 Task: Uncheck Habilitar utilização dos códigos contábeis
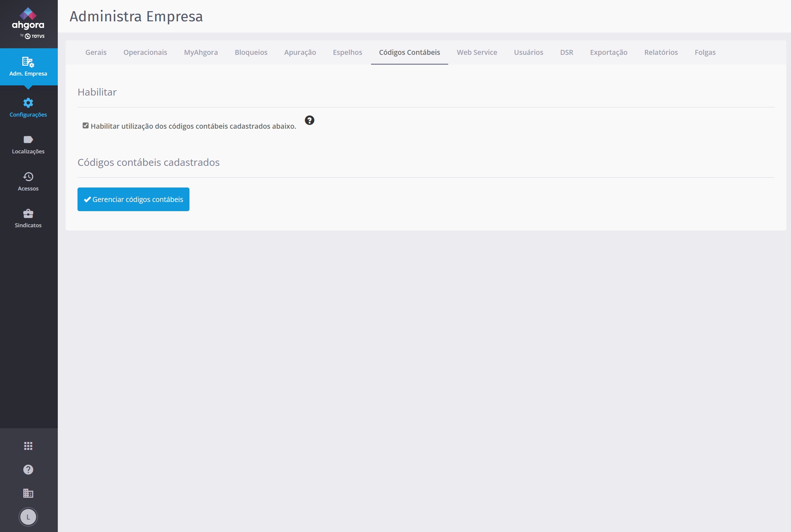click(86, 126)
